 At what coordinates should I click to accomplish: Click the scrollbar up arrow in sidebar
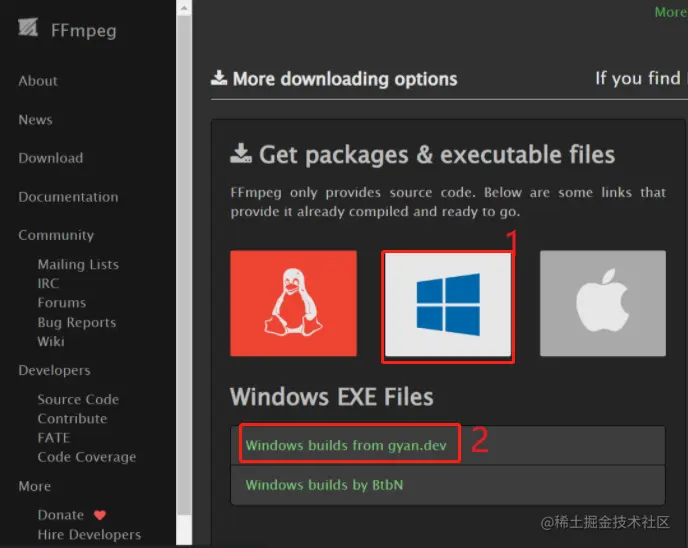click(184, 7)
